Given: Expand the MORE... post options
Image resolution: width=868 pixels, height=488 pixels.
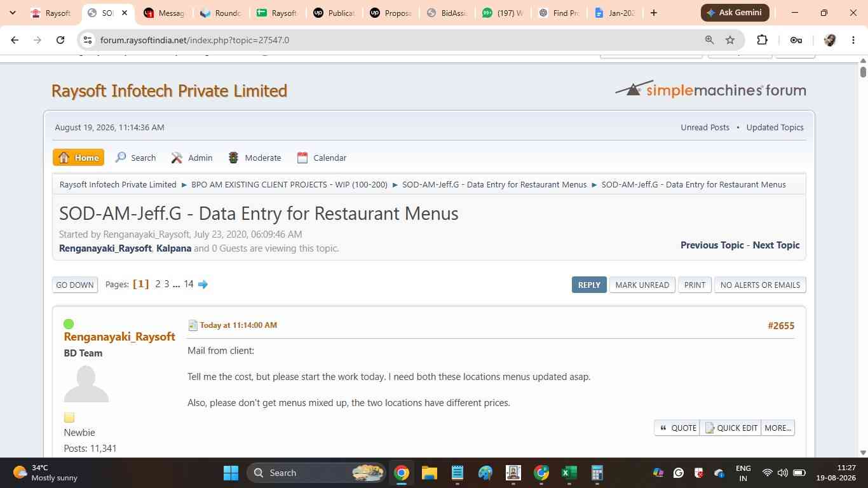Looking at the screenshot, I should click(778, 428).
